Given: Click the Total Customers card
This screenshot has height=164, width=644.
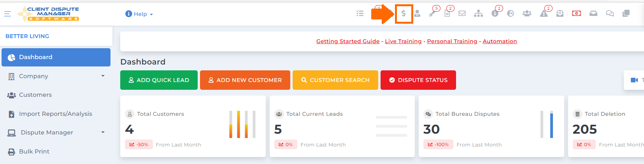Looking at the screenshot, I should [x=193, y=126].
